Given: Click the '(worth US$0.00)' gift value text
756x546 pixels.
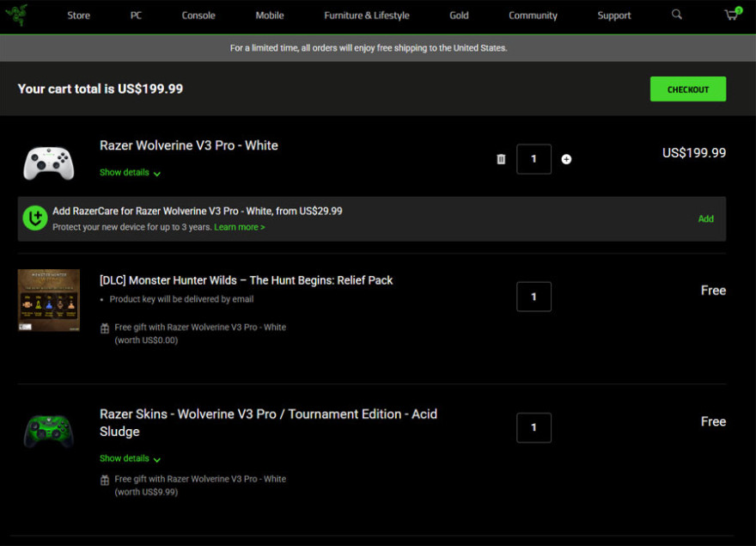Looking at the screenshot, I should coord(146,340).
